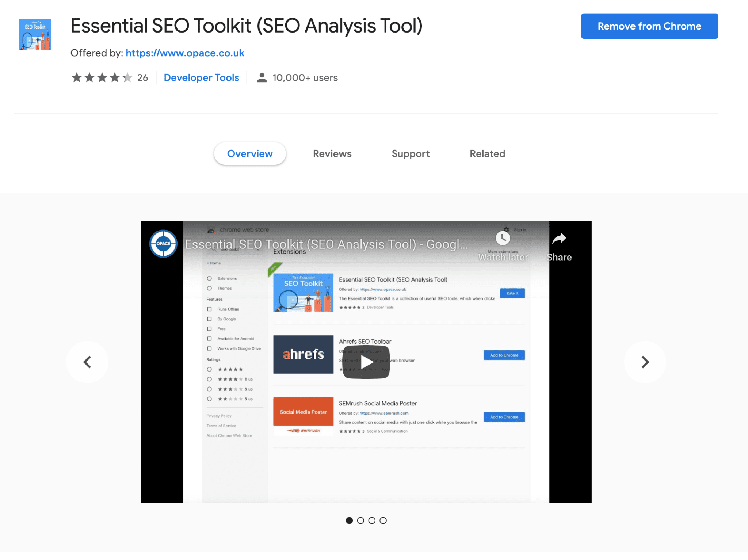Click the Privacy Policy link

(x=219, y=416)
